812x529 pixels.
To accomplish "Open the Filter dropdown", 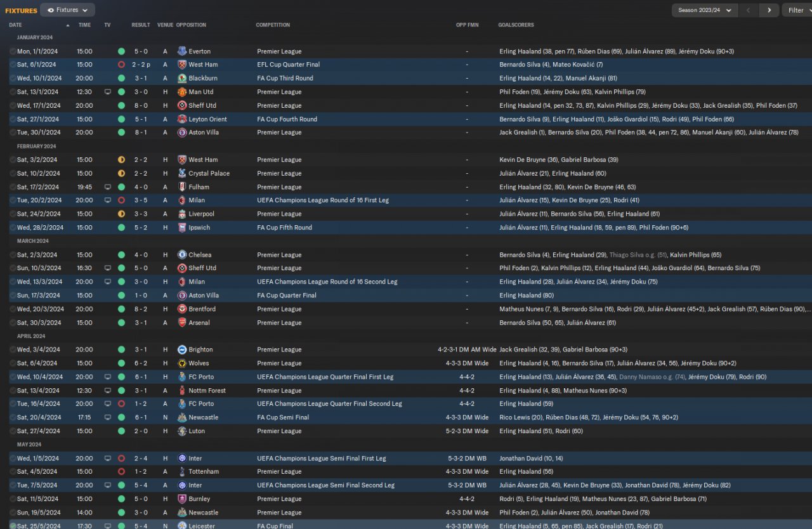I will [x=797, y=10].
